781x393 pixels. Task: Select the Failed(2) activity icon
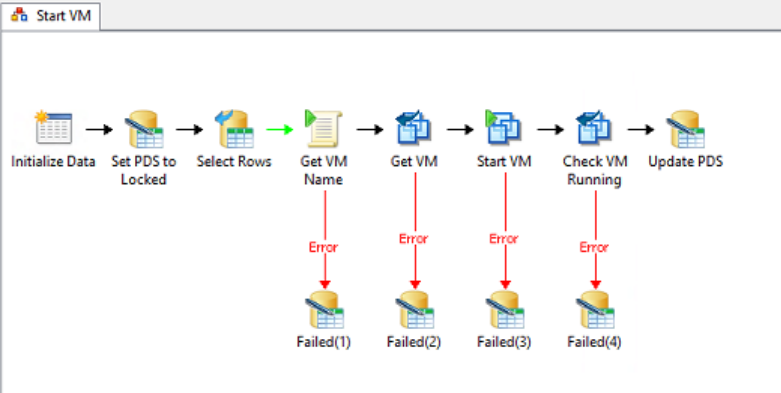414,310
